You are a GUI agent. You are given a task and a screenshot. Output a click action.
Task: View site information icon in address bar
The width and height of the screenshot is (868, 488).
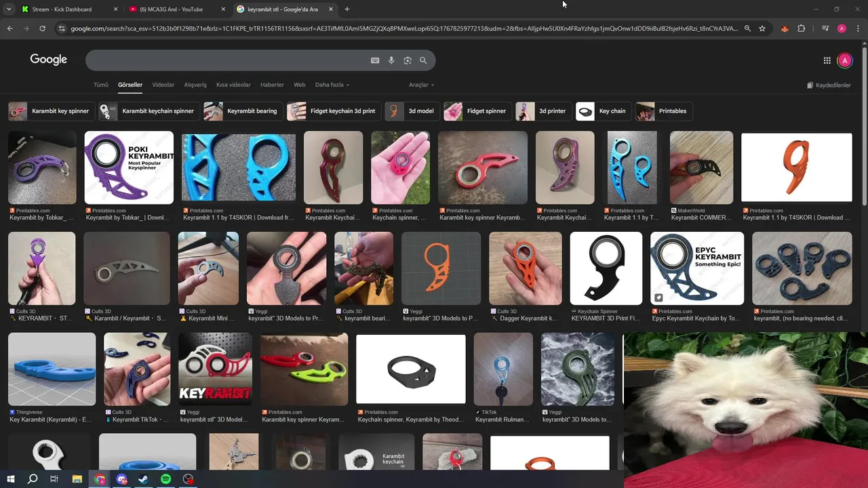coord(62,28)
